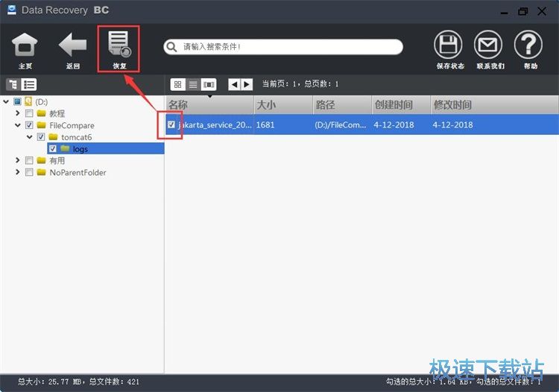
Task: Sort by the 路径 column header
Action: [343, 105]
